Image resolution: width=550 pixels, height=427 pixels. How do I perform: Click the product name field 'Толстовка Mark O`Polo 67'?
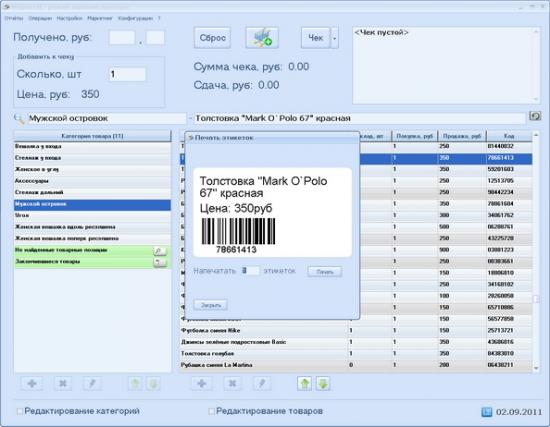[x=360, y=119]
